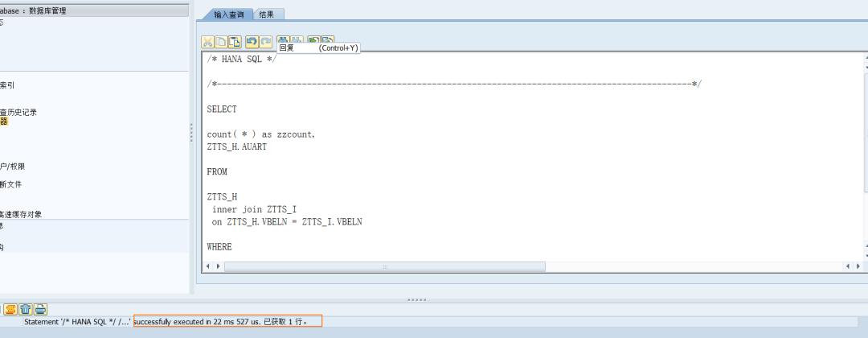Click the last document icon in editor toolbar
Viewport: 868px width, 338px height.
tap(328, 40)
